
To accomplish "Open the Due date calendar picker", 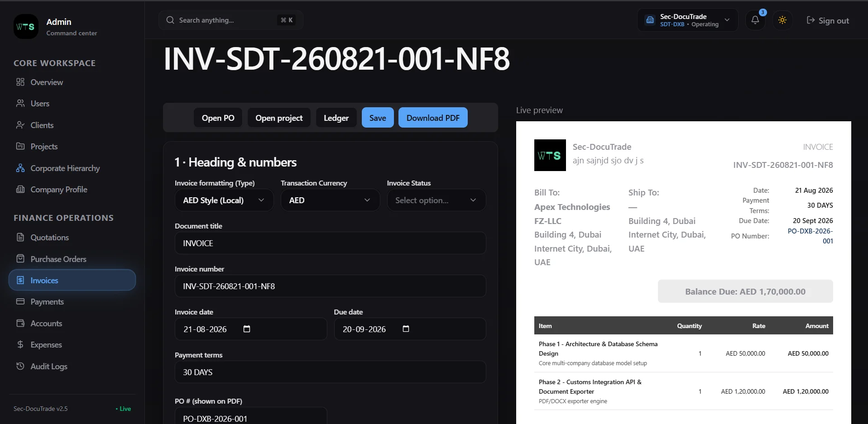I will click(x=406, y=329).
